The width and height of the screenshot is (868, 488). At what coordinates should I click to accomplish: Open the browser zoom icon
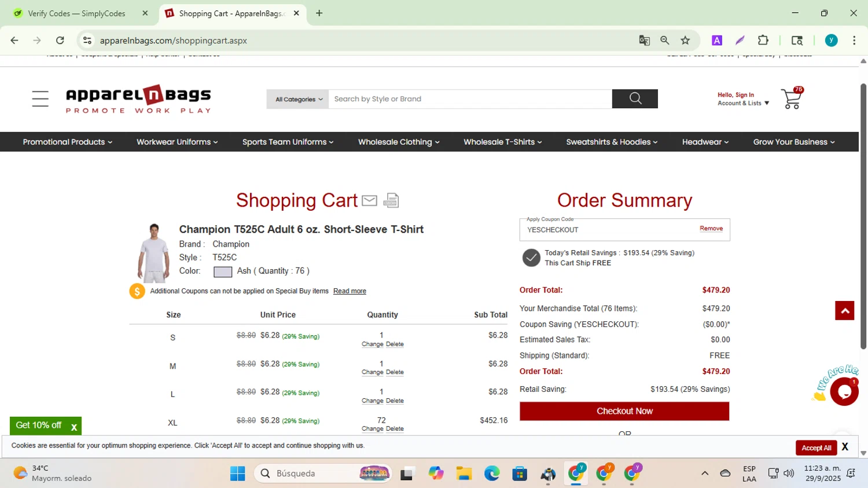pos(665,41)
